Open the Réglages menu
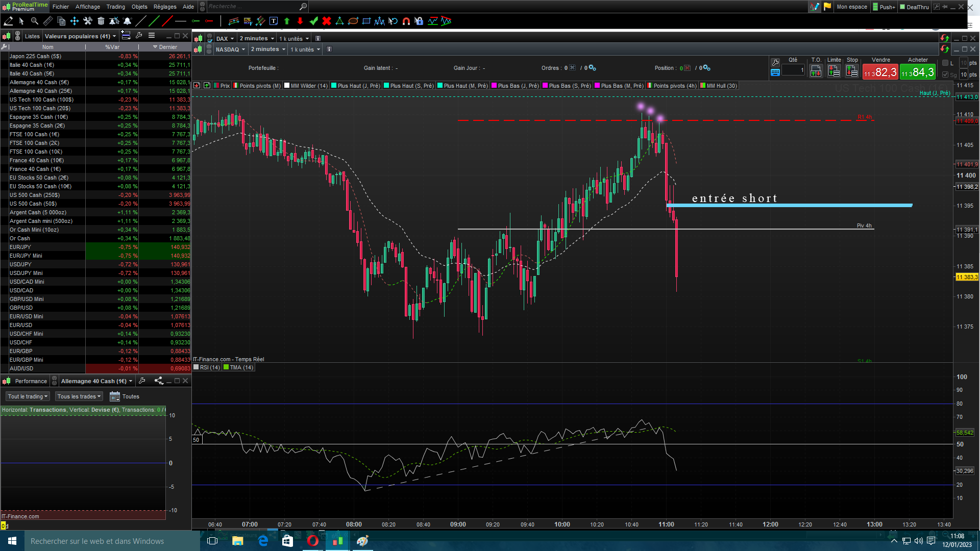This screenshot has height=551, width=980. (164, 7)
